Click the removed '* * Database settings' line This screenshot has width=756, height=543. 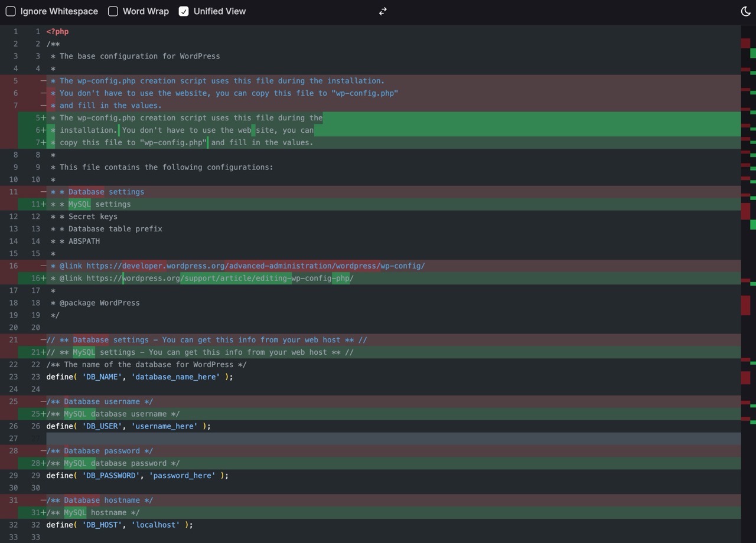370,192
